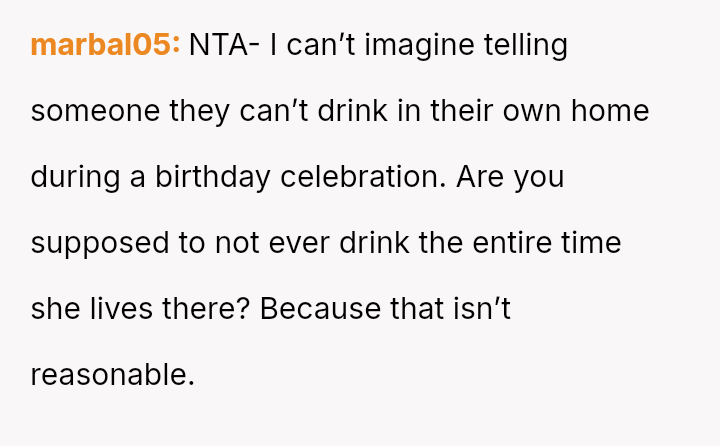720x446 pixels.
Task: Click the word "telling" in the comment
Action: tap(526, 45)
